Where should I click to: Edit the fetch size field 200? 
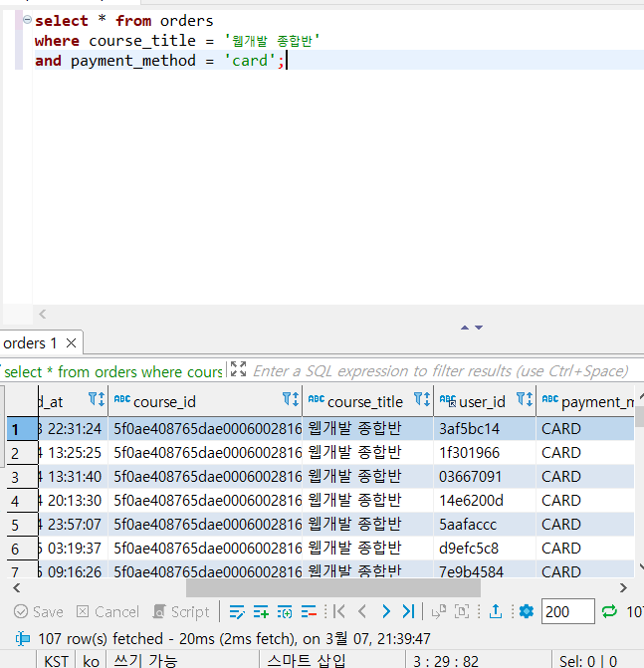pos(567,611)
